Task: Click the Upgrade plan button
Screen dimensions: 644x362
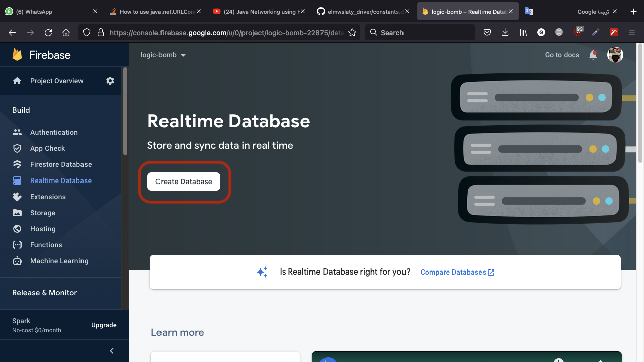Action: [x=104, y=325]
